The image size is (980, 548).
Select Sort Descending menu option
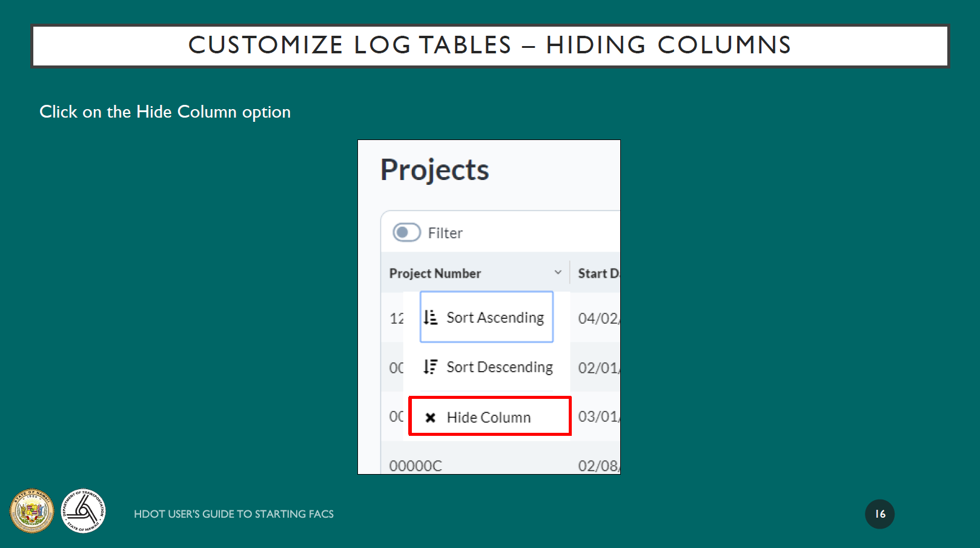click(488, 367)
